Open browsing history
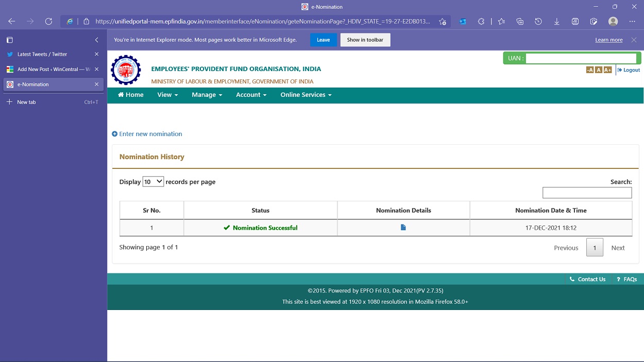 tap(538, 21)
